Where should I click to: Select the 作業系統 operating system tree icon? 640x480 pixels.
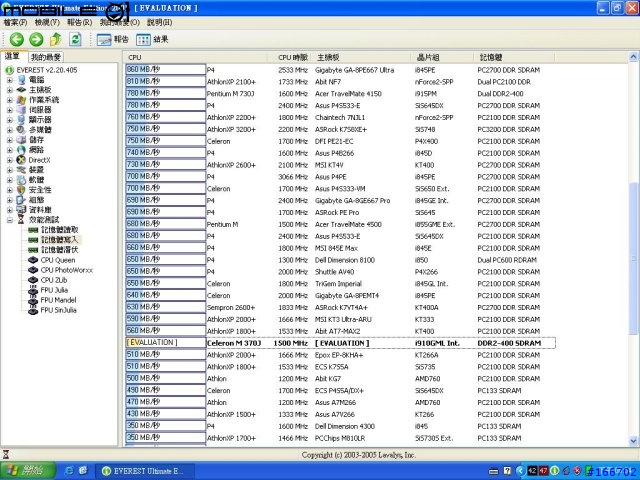coord(21,100)
